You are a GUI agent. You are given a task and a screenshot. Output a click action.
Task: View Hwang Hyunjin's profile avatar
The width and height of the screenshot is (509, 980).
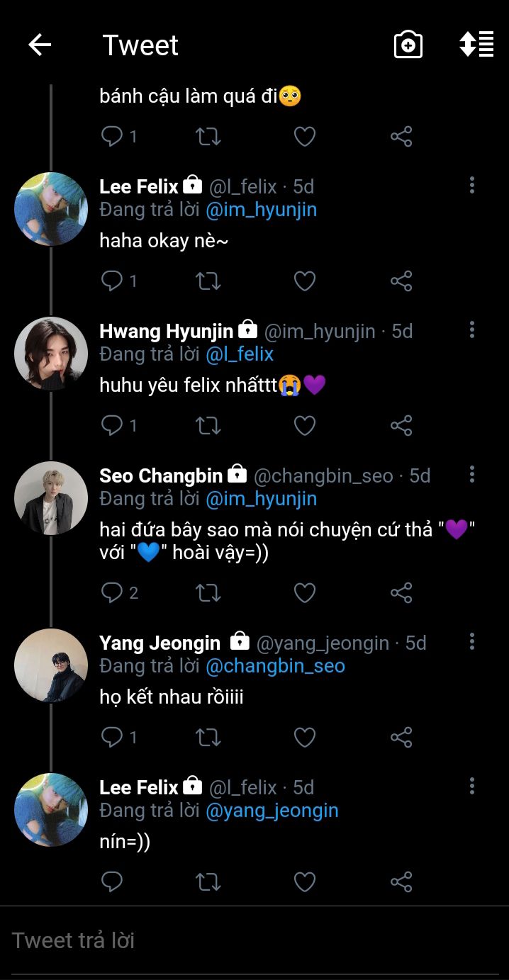pos(51,354)
